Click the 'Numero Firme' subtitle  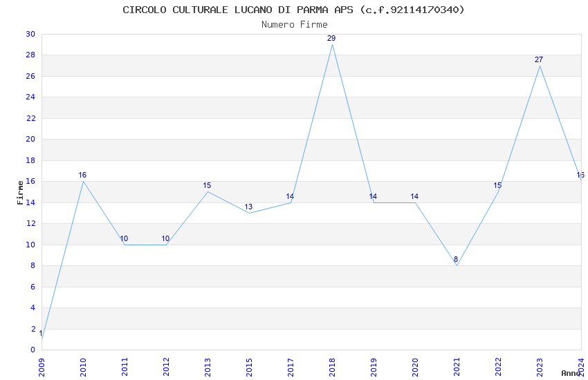(x=295, y=25)
